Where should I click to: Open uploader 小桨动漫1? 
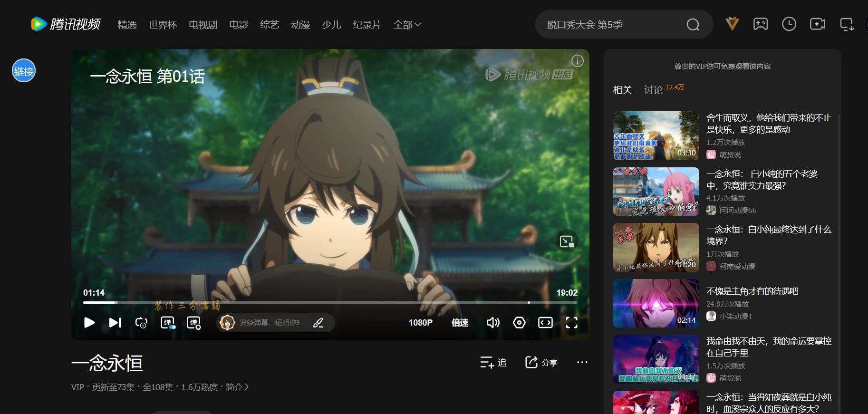coord(729,316)
